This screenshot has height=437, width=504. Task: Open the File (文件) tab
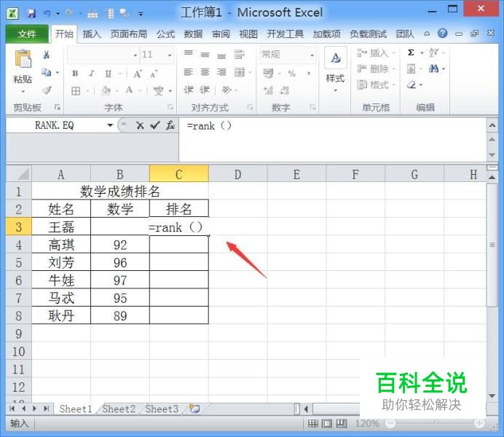click(27, 34)
